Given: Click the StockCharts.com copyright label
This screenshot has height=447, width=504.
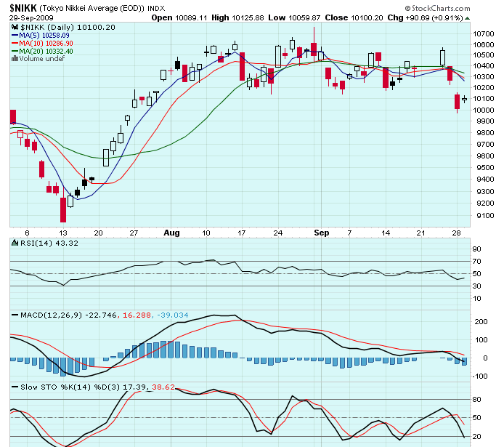Looking at the screenshot, I should point(437,9).
